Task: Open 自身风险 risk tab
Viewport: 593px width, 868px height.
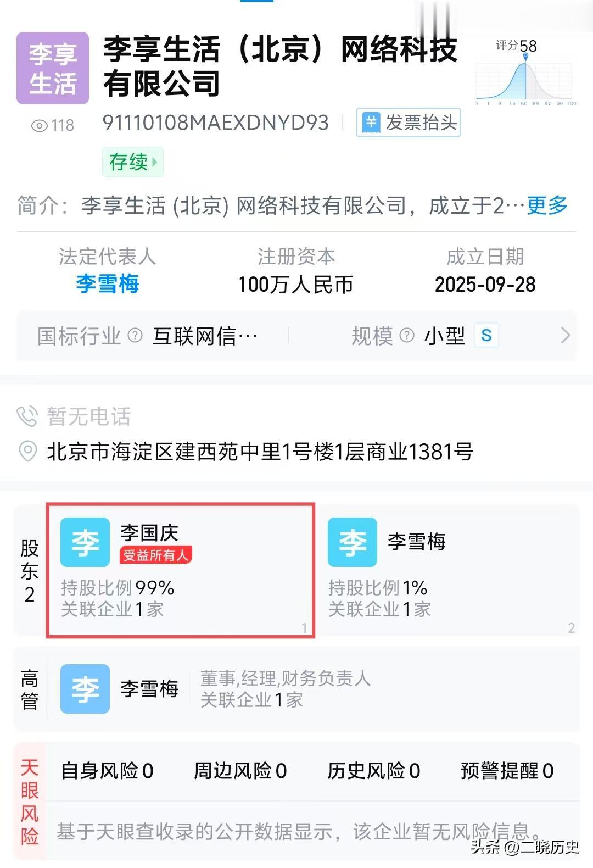Action: click(x=107, y=771)
